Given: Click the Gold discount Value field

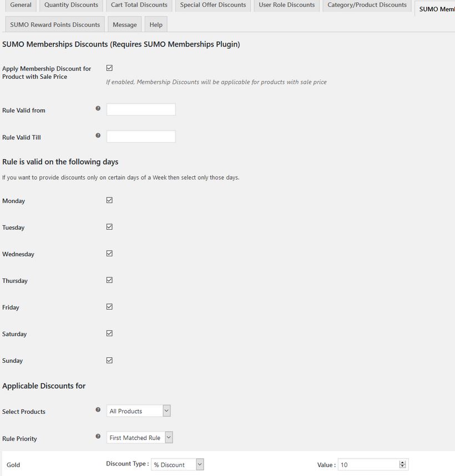Looking at the screenshot, I should pyautogui.click(x=373, y=464).
